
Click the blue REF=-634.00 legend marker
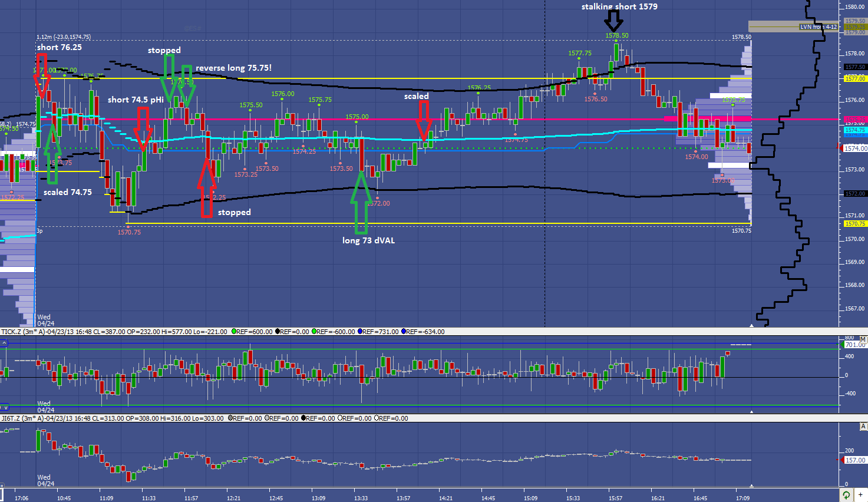(404, 332)
